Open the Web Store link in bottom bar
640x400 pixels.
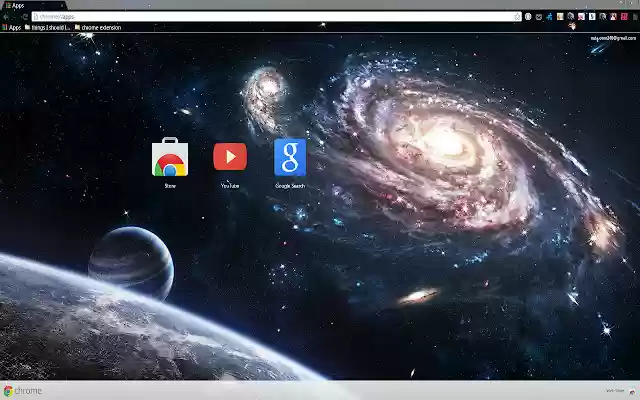(x=620, y=391)
